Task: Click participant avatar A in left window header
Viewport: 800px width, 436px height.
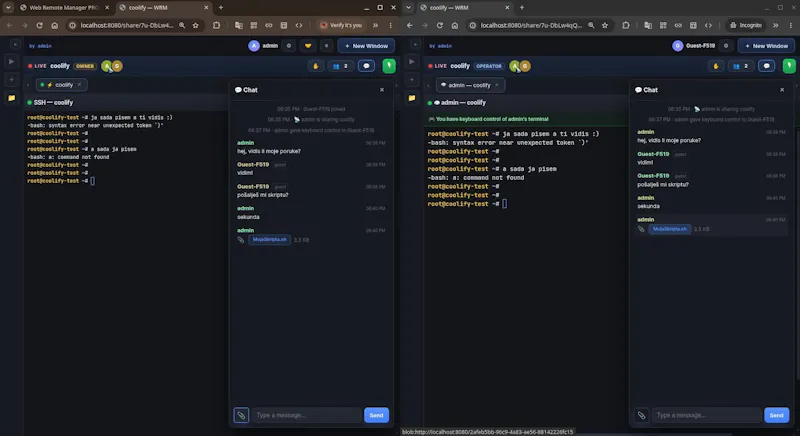Action: pos(107,66)
